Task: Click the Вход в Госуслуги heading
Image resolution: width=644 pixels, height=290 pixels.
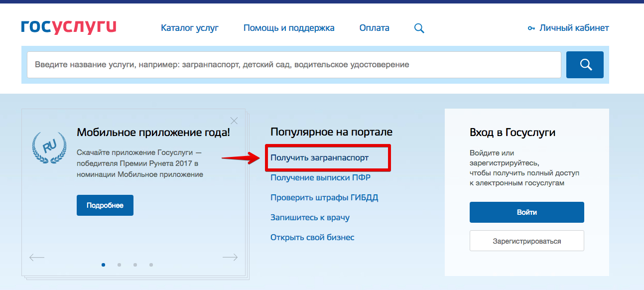Action: tap(513, 133)
